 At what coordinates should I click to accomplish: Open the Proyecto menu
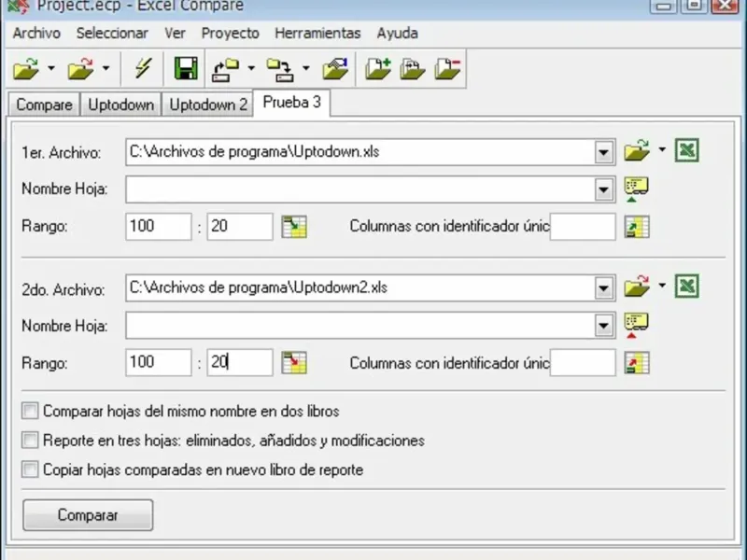[x=230, y=34]
